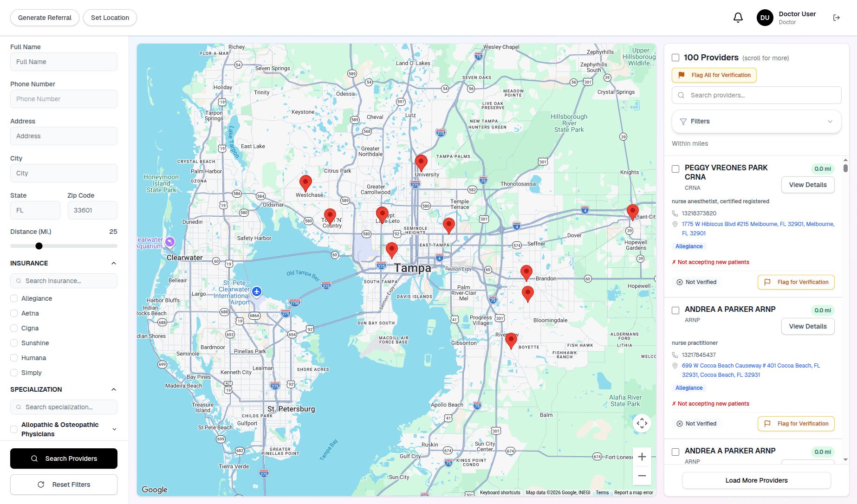
Task: Click the search icon in Search providers
Action: click(681, 95)
